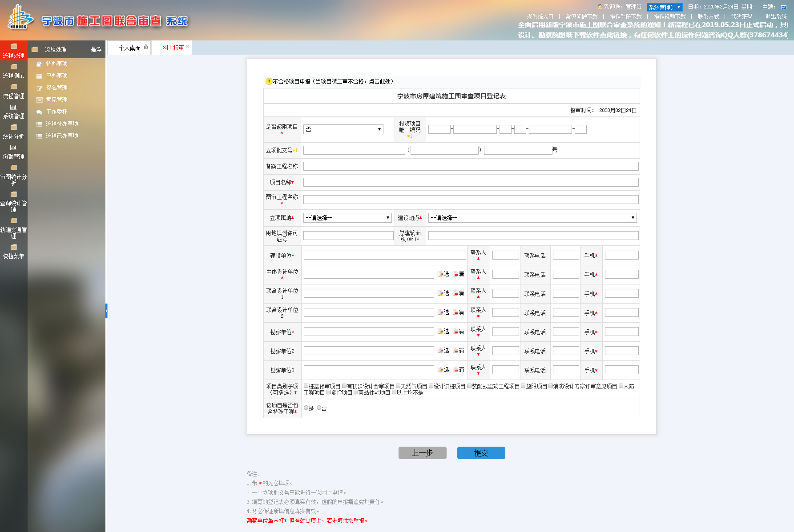Switch to the 个人桌面 tab
Image resolution: width=794 pixels, height=532 pixels.
click(129, 48)
